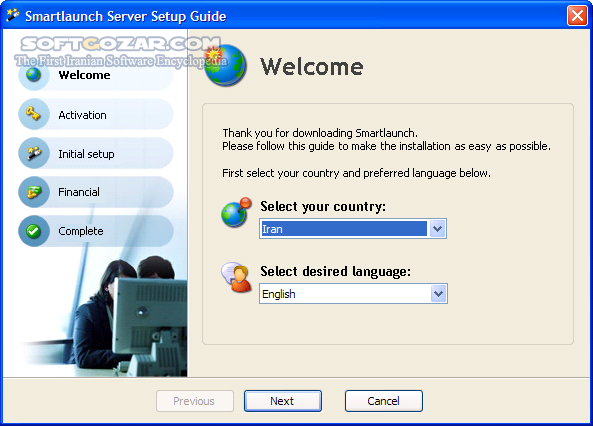Jump to the Complete step label
The width and height of the screenshot is (593, 426).
click(81, 231)
